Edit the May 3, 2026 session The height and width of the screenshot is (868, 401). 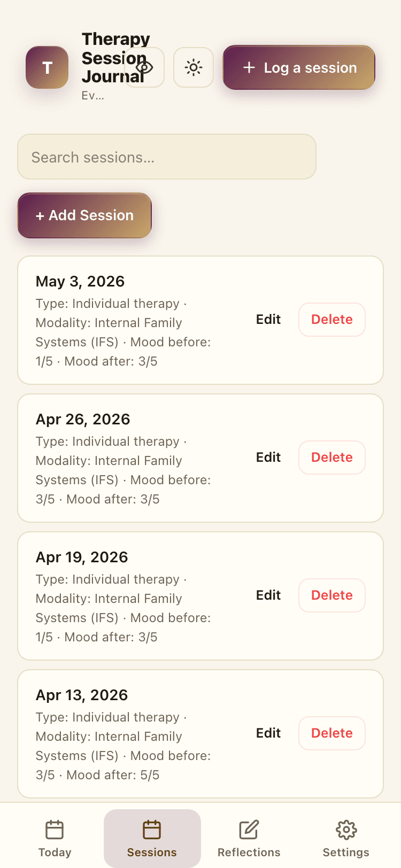point(268,320)
